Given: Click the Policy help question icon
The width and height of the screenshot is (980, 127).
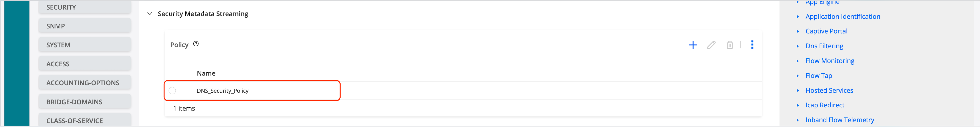Looking at the screenshot, I should point(196,44).
